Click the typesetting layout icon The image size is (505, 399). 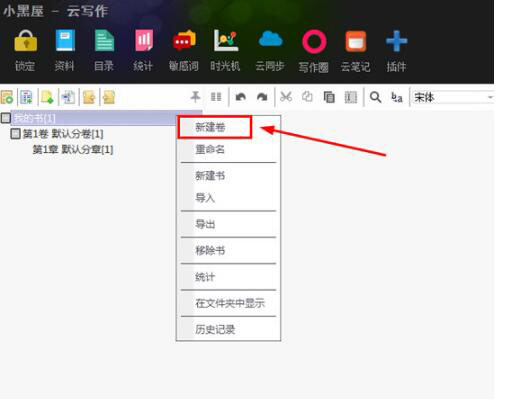pos(351,97)
